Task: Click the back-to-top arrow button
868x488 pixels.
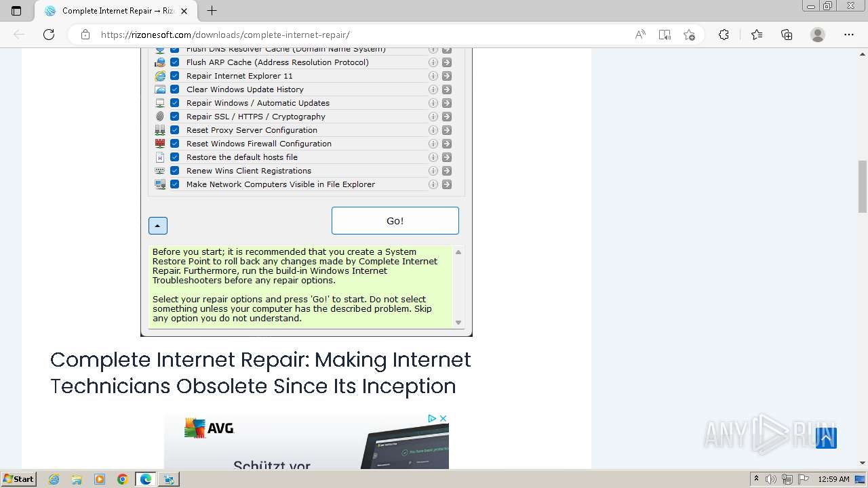Action: [x=826, y=438]
